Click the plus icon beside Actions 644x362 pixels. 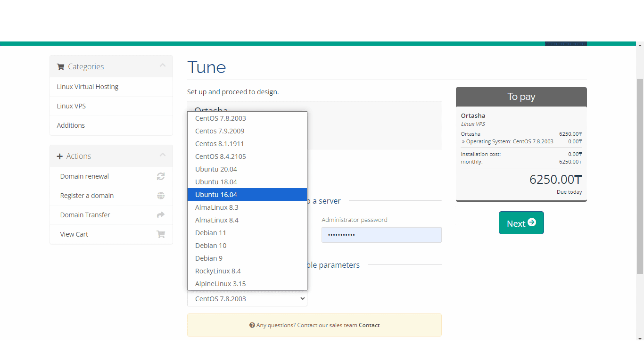point(60,156)
